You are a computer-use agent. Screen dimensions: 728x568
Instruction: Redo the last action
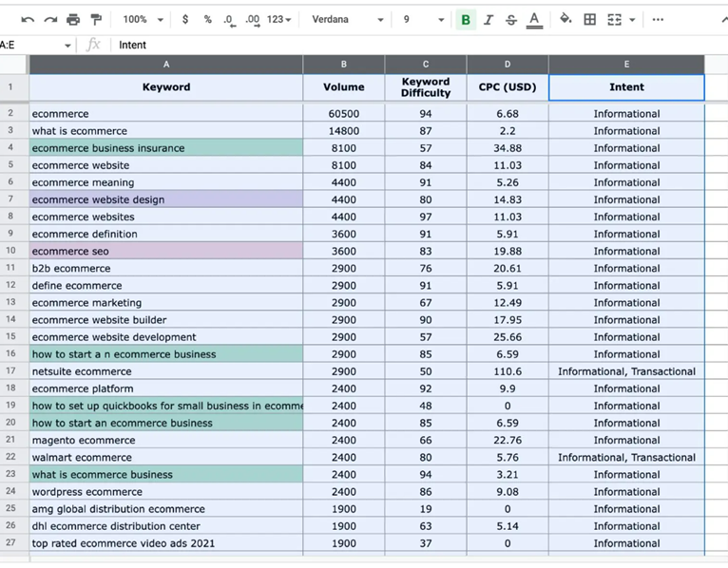pyautogui.click(x=50, y=20)
